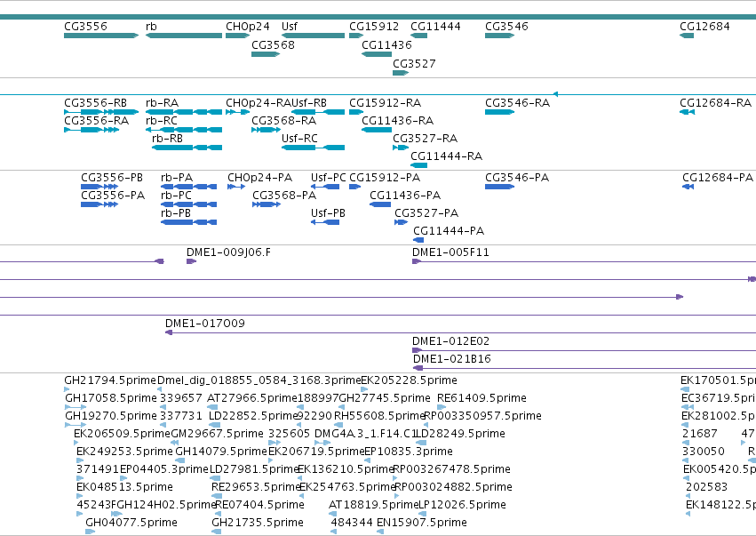Click transcript CG3556-RA
The width and height of the screenshot is (756, 536).
click(92, 130)
